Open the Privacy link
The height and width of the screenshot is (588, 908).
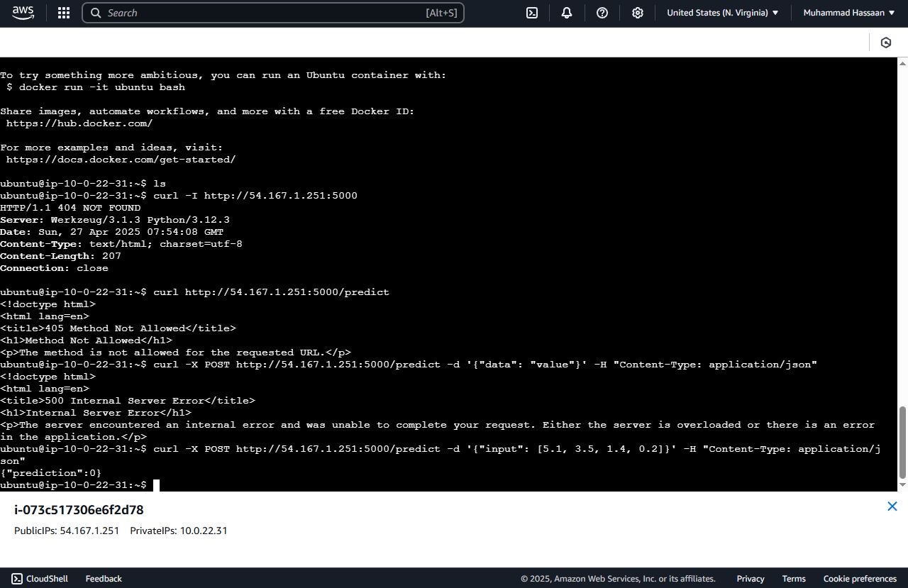click(x=751, y=579)
